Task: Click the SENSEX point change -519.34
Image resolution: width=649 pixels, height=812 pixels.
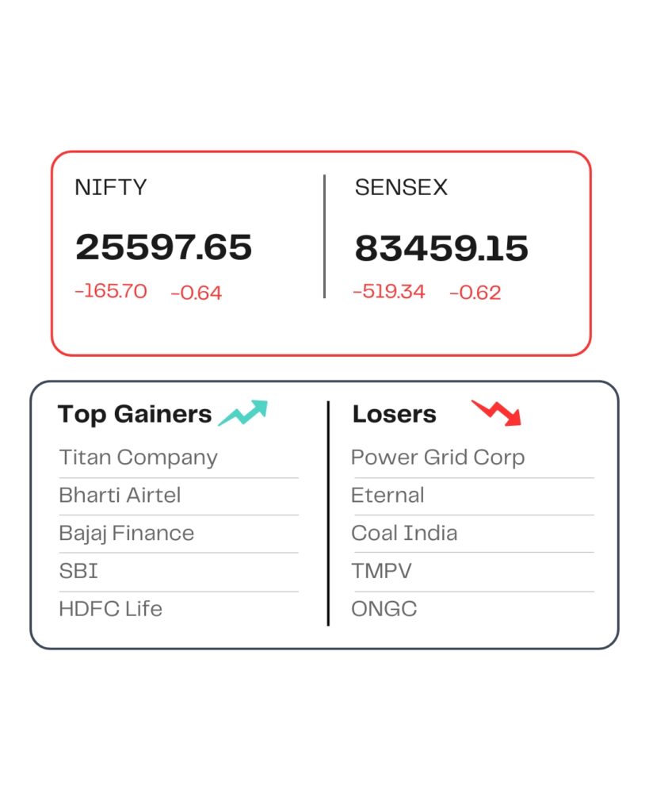Action: (x=389, y=292)
